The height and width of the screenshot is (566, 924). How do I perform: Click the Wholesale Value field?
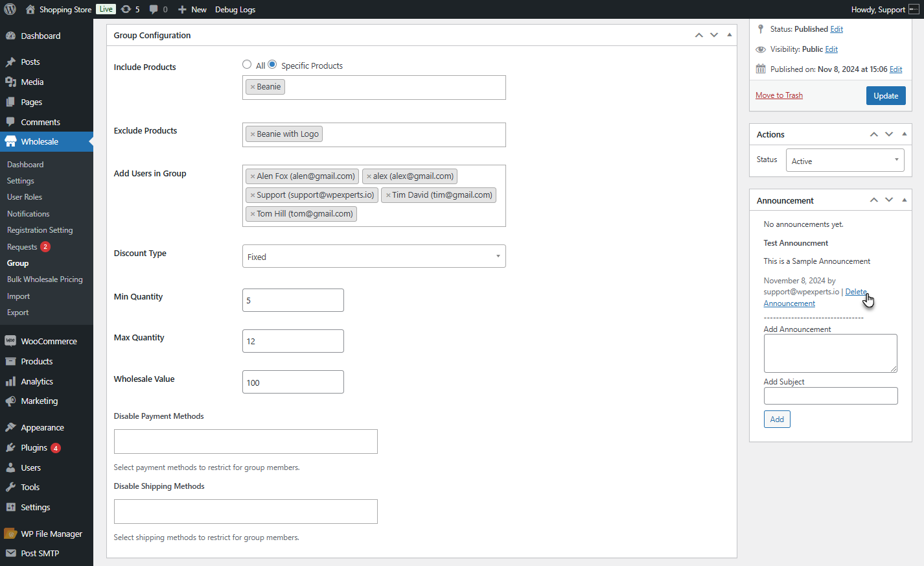coord(293,382)
